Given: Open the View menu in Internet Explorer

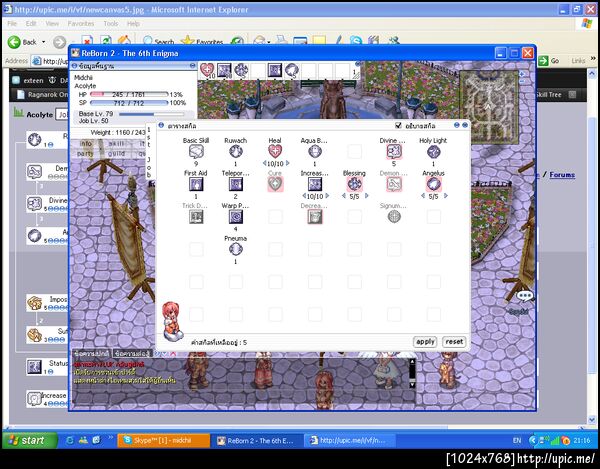Looking at the screenshot, I should [x=52, y=23].
